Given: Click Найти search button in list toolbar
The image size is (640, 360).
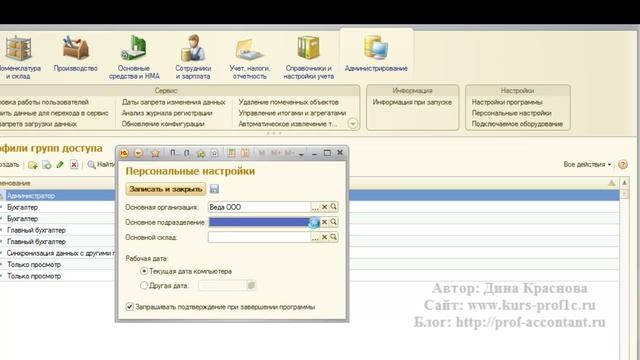Looking at the screenshot, I should pyautogui.click(x=101, y=164).
